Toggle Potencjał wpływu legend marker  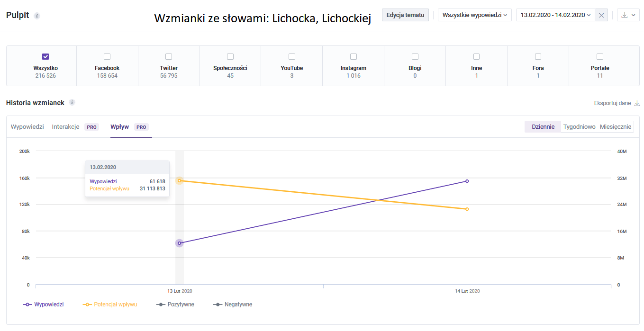pyautogui.click(x=87, y=304)
